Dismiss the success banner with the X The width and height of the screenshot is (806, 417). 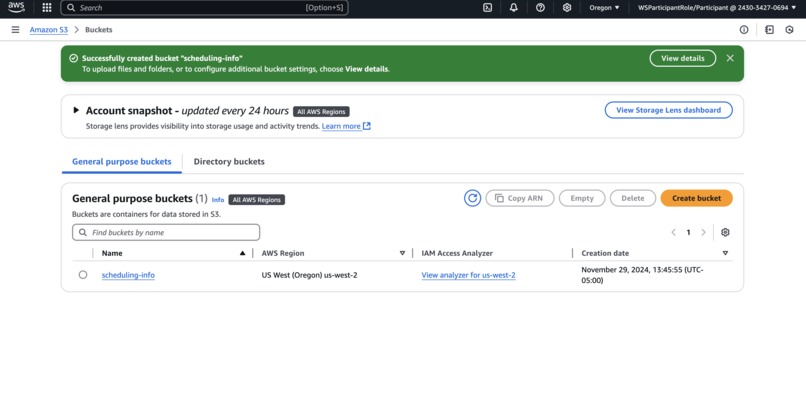[730, 58]
